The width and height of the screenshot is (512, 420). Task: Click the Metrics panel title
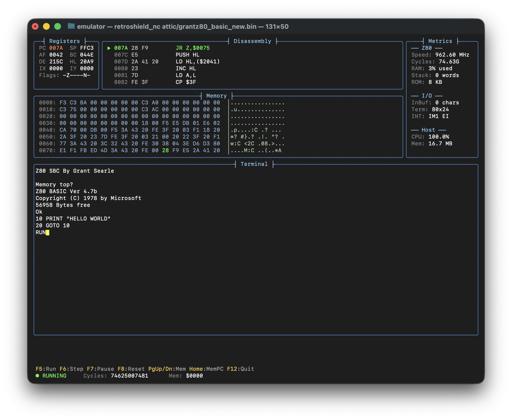(x=440, y=41)
